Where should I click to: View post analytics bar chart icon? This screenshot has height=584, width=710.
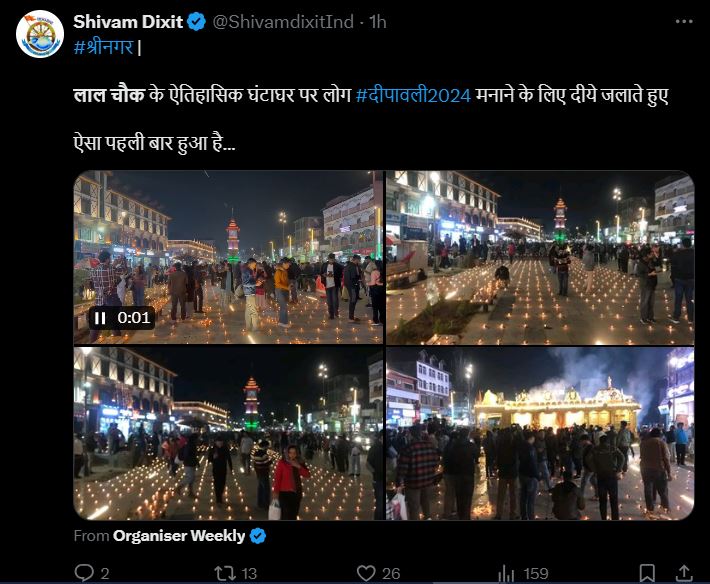[506, 574]
